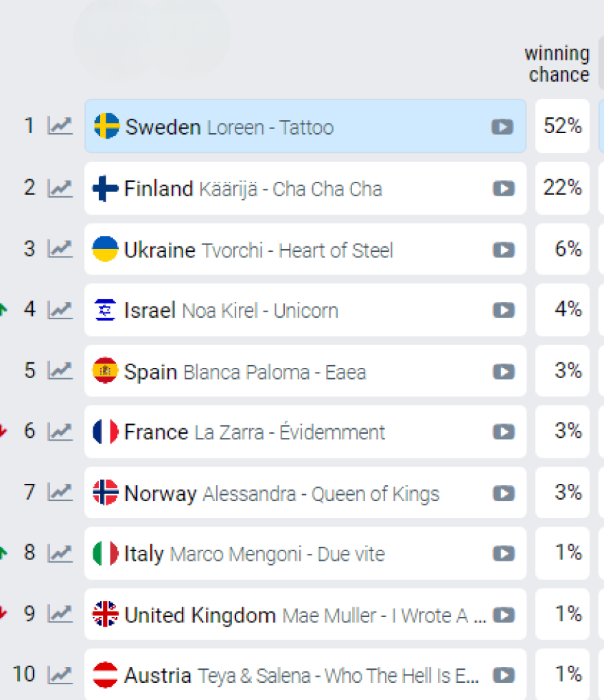Click the Austria trend graph icon
This screenshot has height=700, width=604.
(60, 675)
